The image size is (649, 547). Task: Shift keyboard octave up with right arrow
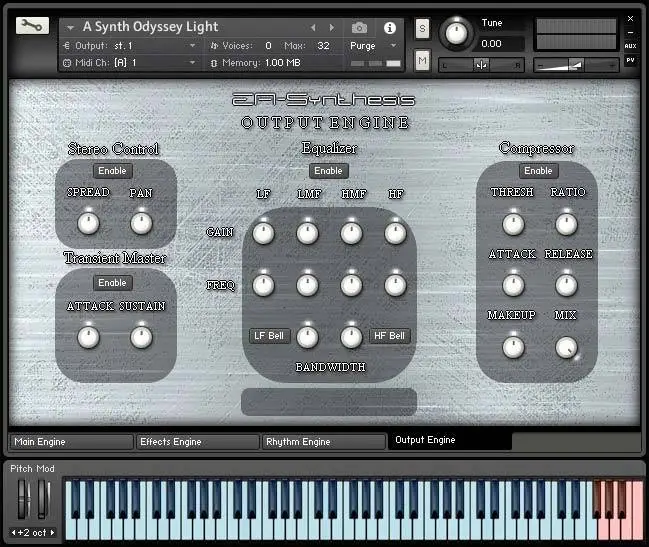[x=53, y=533]
